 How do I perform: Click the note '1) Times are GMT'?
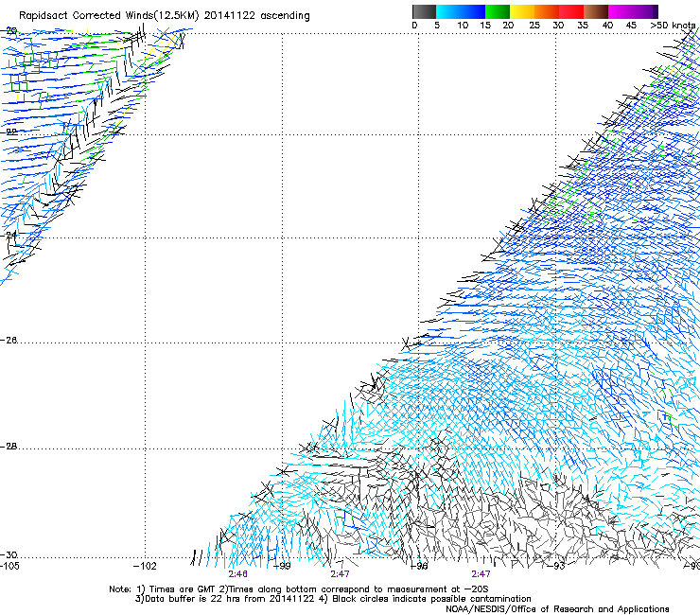click(176, 589)
